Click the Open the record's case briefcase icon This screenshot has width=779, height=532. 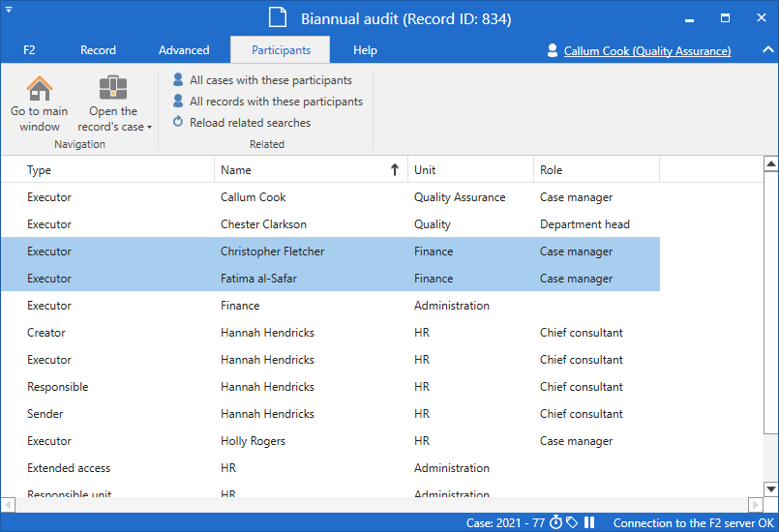pos(114,89)
